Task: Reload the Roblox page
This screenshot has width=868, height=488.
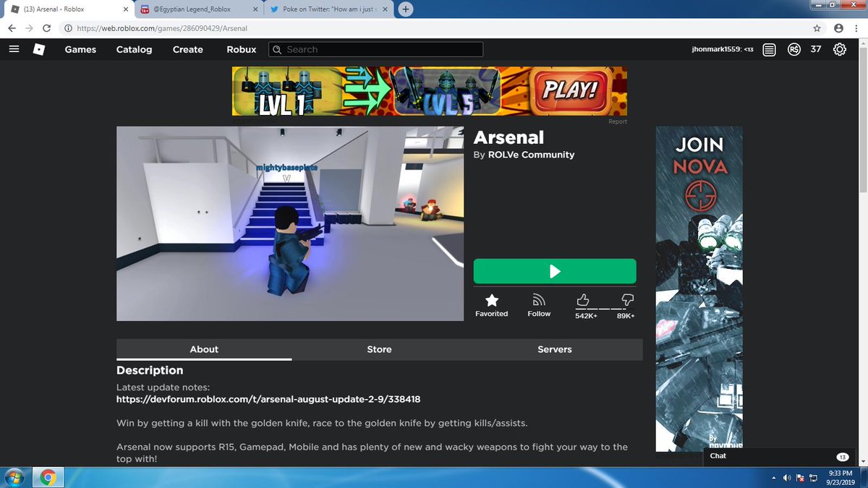Action: pos(47,28)
